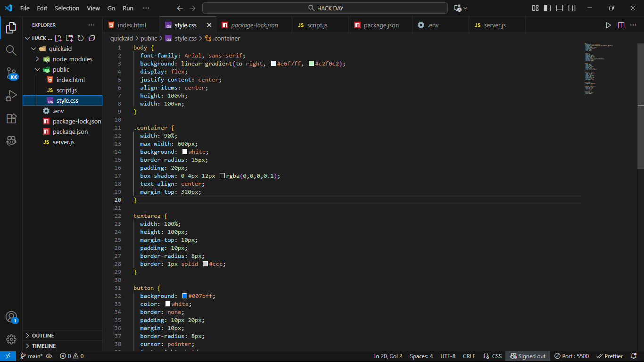
Task: Close the style.css tab
Action: click(209, 25)
